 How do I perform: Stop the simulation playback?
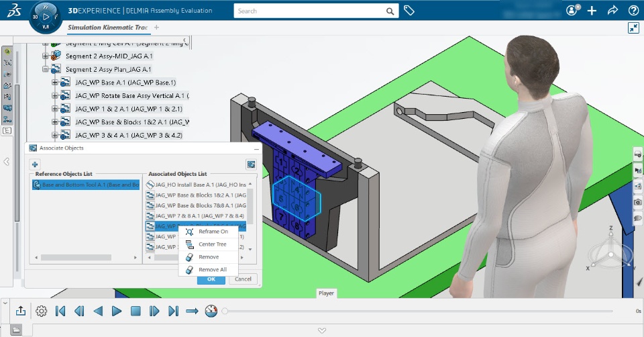136,311
